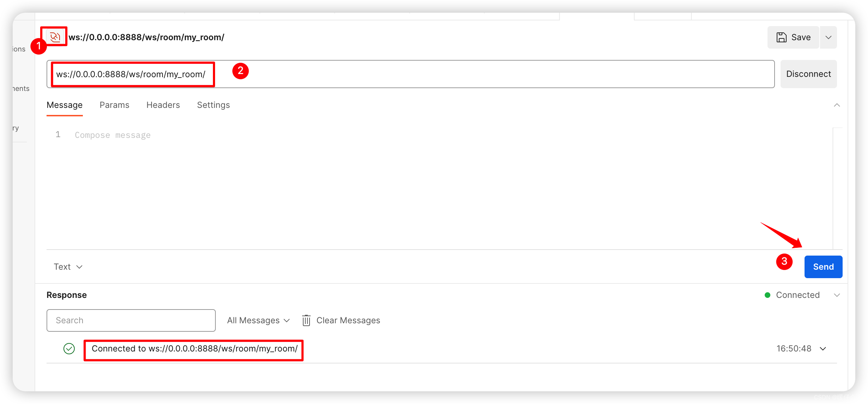Select the Text format dropdown

[66, 267]
